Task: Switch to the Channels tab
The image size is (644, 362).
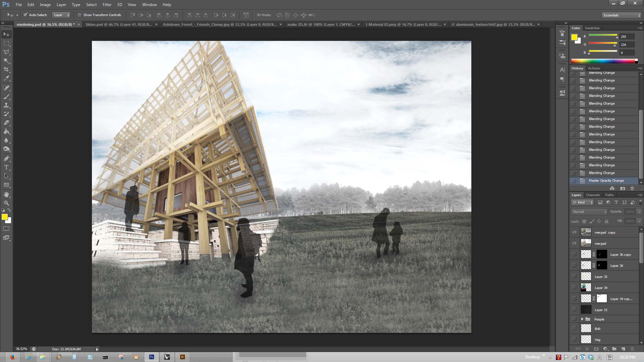Action: tap(593, 195)
